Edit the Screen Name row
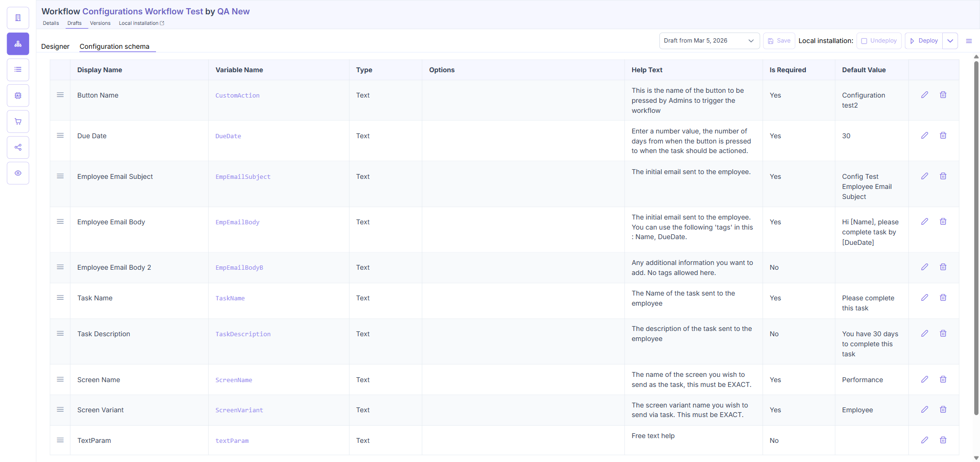The image size is (980, 462). (x=924, y=379)
